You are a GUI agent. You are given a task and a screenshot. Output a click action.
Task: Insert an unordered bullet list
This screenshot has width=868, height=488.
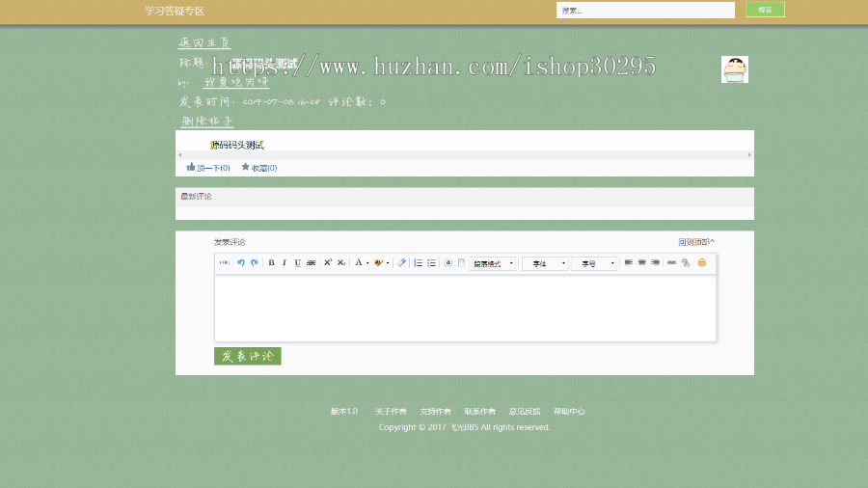(x=432, y=263)
